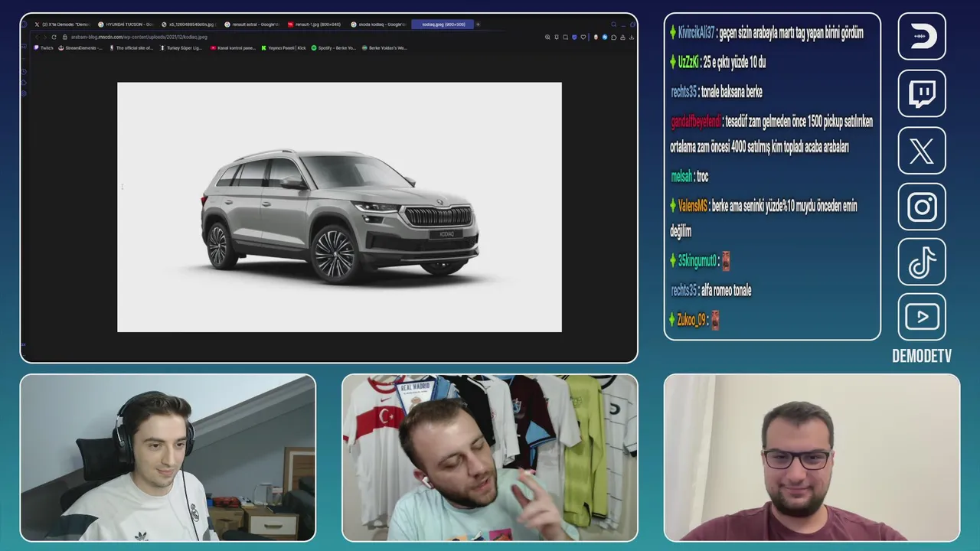Click chat username KivircikAli37
This screenshot has width=980, height=551.
tap(696, 33)
